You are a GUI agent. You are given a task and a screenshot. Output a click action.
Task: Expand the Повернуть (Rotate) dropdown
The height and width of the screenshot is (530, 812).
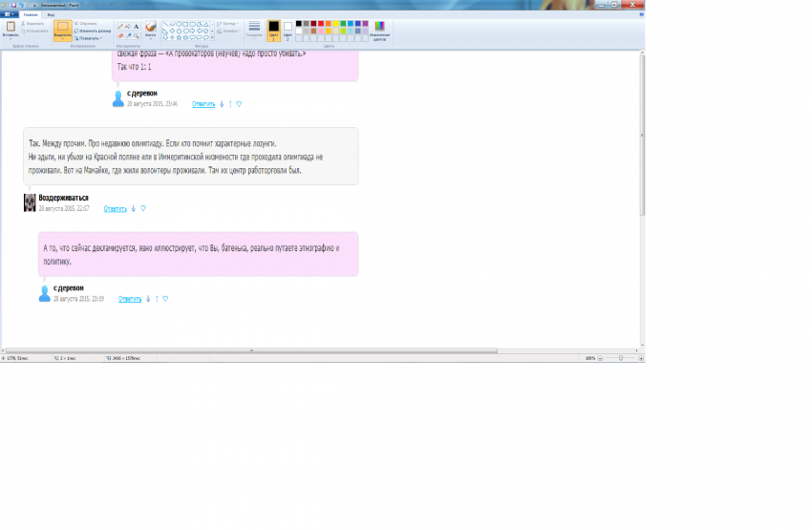click(89, 38)
